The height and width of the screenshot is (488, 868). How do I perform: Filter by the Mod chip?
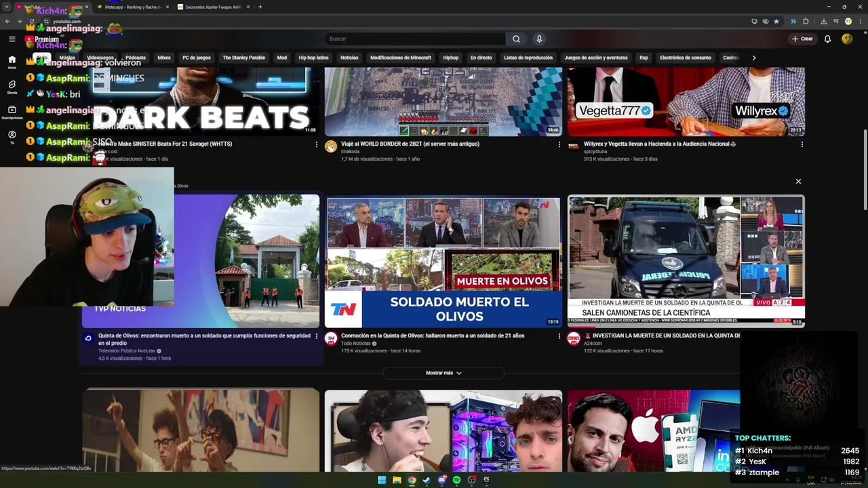point(282,58)
